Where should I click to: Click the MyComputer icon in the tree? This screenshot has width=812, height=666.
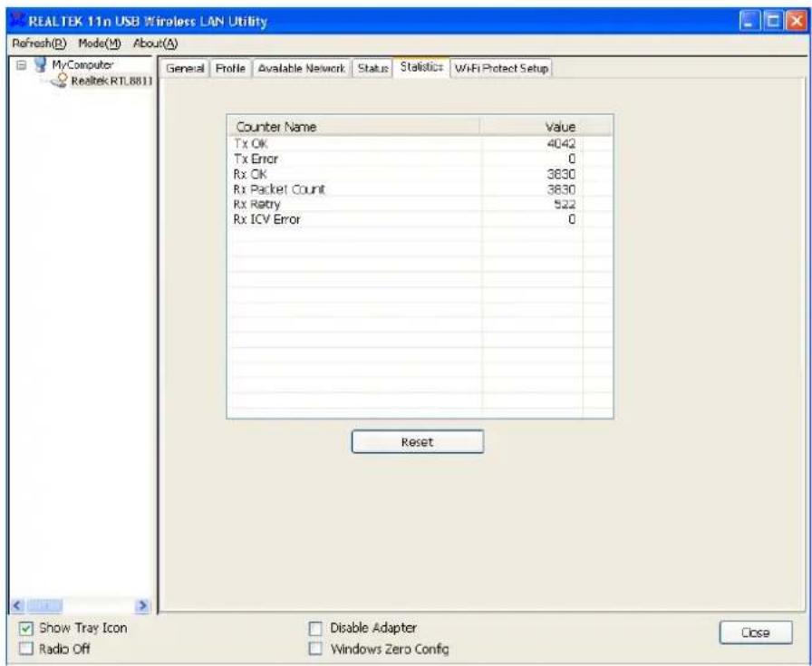40,65
